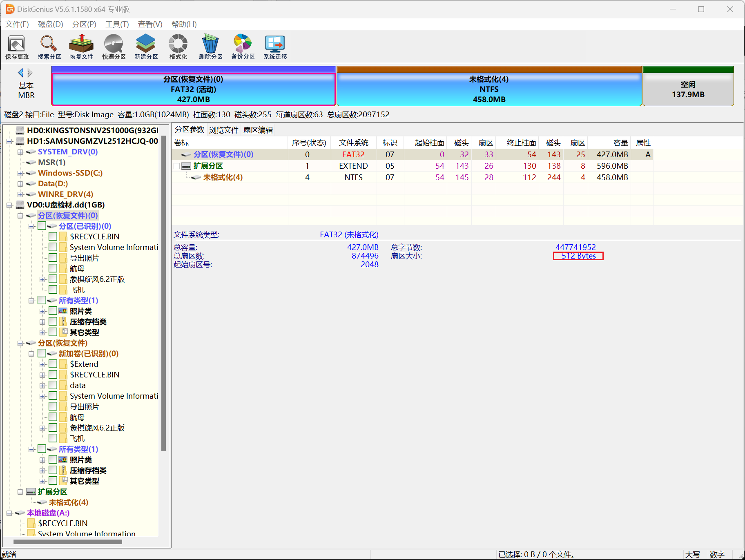745x560 pixels.
Task: Open the 工具(T) menu
Action: [117, 24]
